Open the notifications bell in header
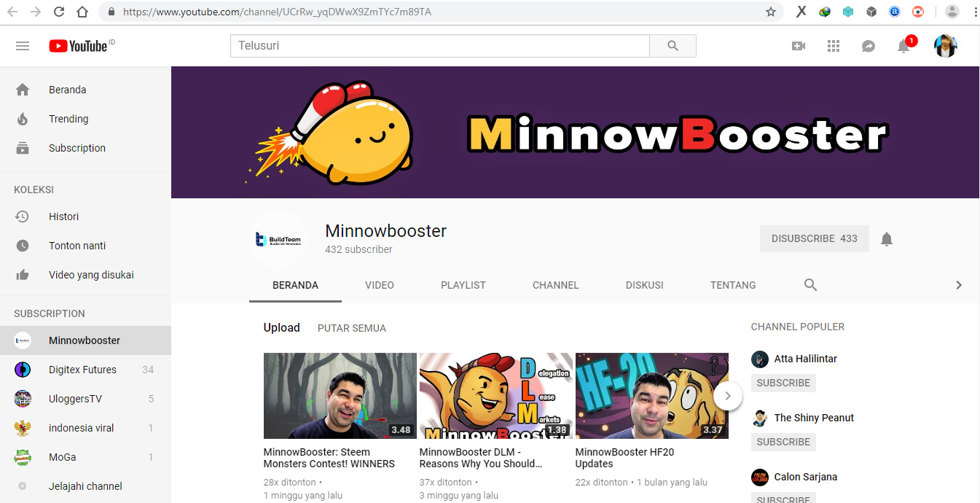Image resolution: width=980 pixels, height=503 pixels. pyautogui.click(x=903, y=46)
